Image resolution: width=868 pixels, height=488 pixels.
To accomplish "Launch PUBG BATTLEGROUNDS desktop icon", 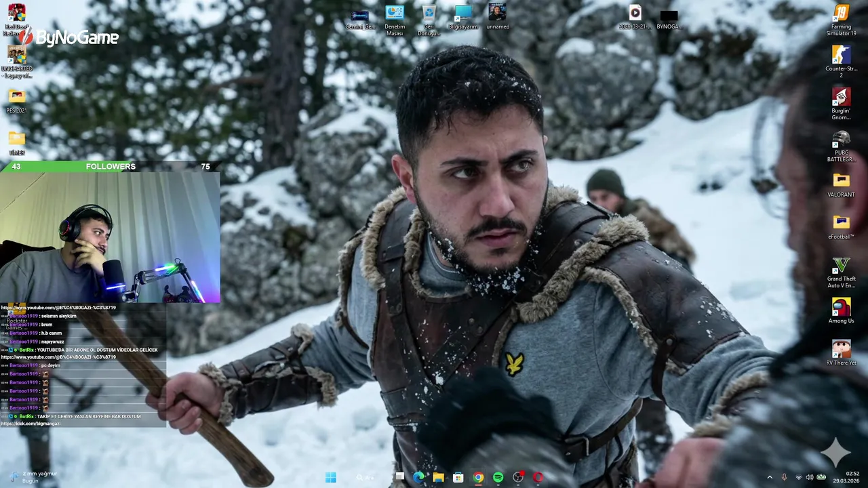I will point(841,146).
